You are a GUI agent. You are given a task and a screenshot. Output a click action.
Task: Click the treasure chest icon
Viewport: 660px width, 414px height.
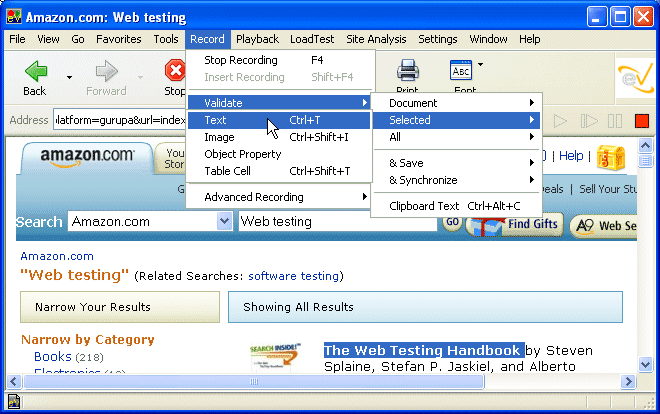click(611, 157)
